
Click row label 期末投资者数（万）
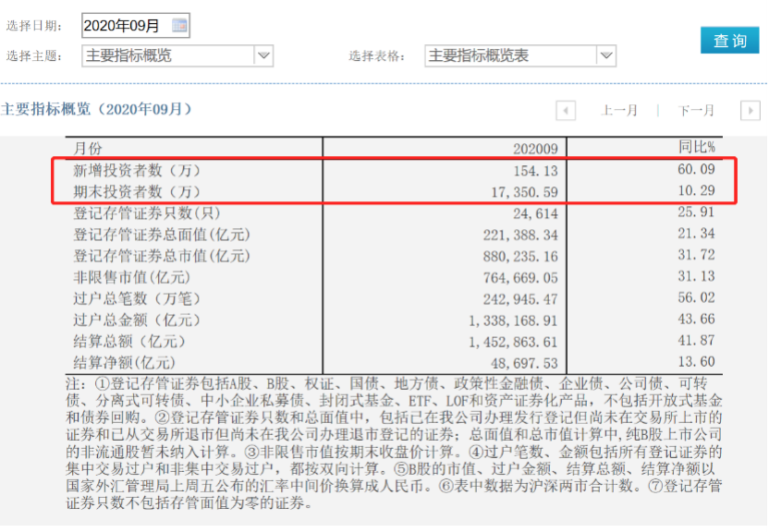click(x=137, y=191)
